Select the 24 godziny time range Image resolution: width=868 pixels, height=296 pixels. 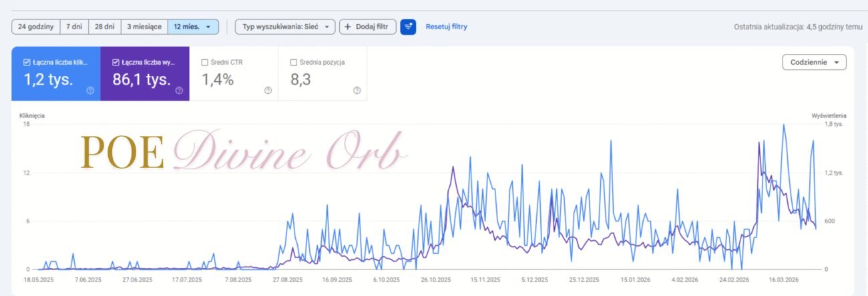pyautogui.click(x=35, y=27)
